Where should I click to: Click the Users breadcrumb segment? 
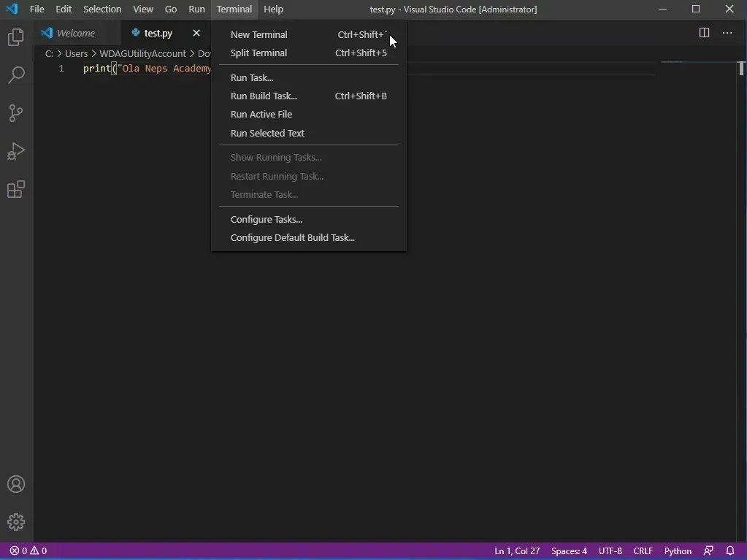(x=76, y=54)
